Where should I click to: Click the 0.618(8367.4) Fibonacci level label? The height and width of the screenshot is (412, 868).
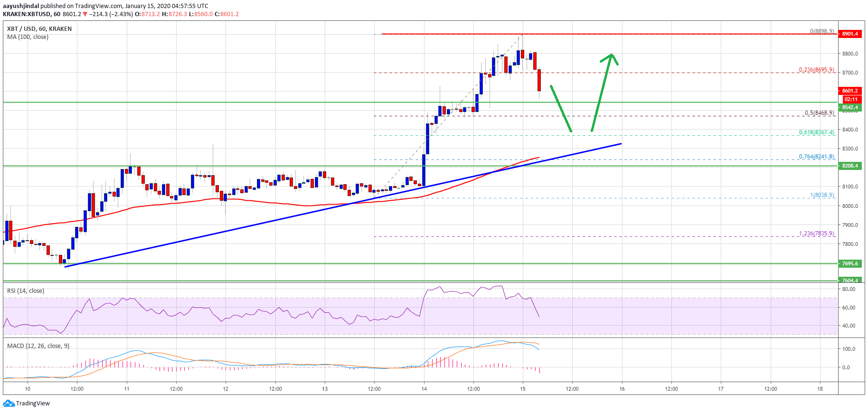[816, 132]
